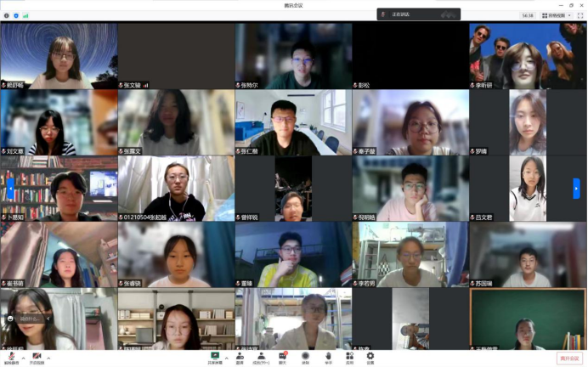588x367 pixels.
Task: Open meeting Settings from bottom toolbar
Action: point(370,357)
